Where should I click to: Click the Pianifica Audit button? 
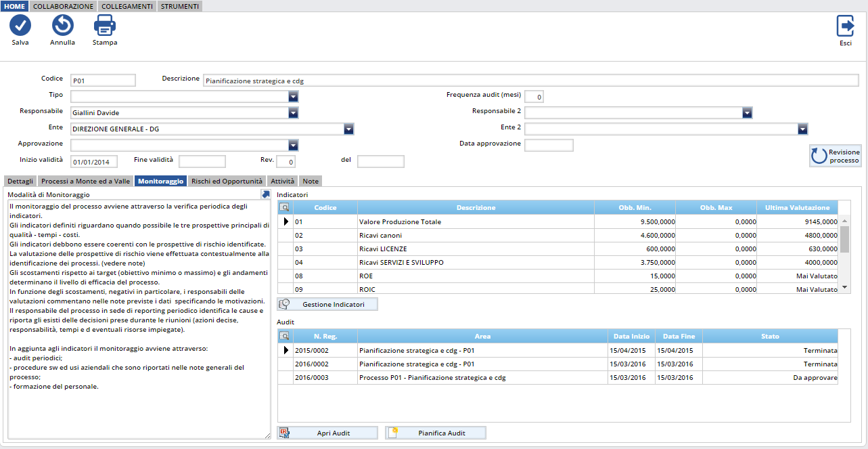click(435, 433)
